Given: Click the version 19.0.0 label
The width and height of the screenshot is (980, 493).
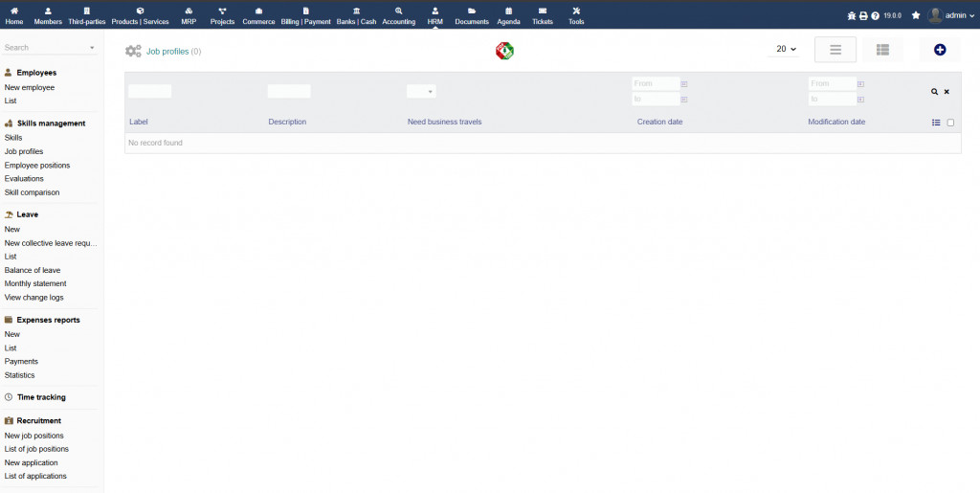Looking at the screenshot, I should tap(893, 16).
